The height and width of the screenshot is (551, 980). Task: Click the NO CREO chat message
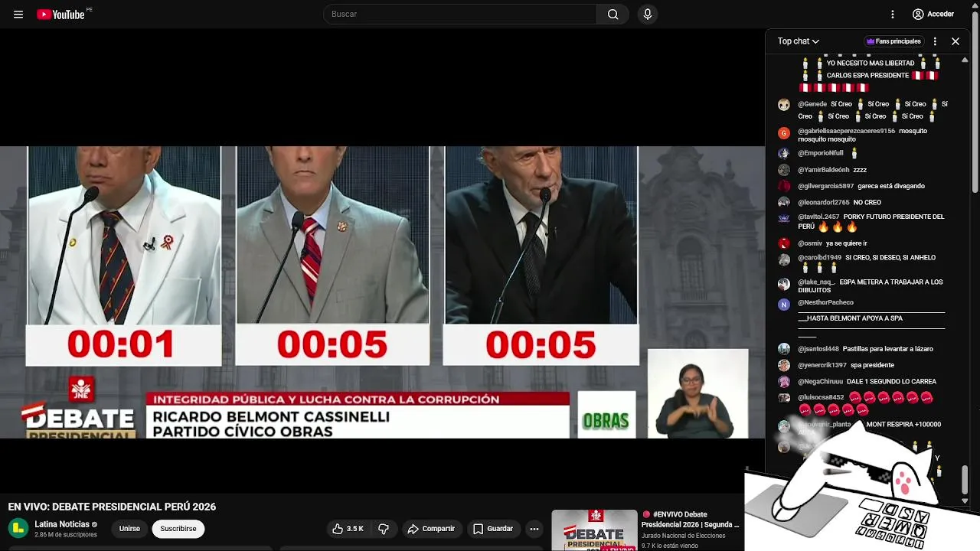coord(867,203)
